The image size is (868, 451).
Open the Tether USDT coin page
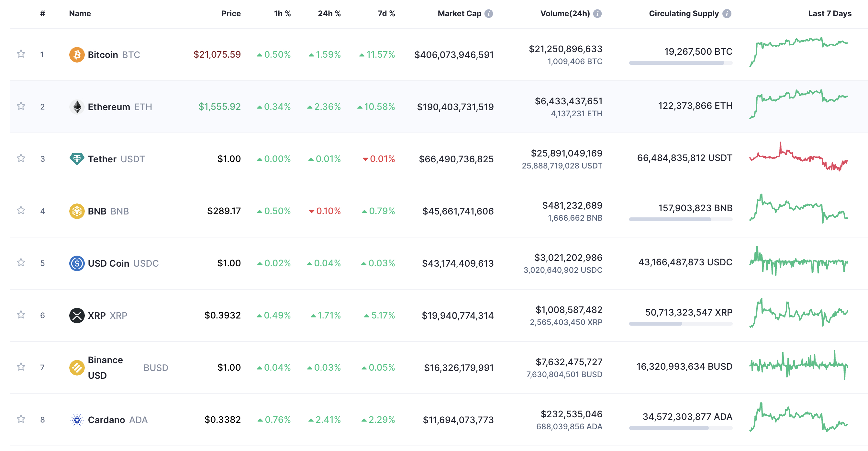116,159
